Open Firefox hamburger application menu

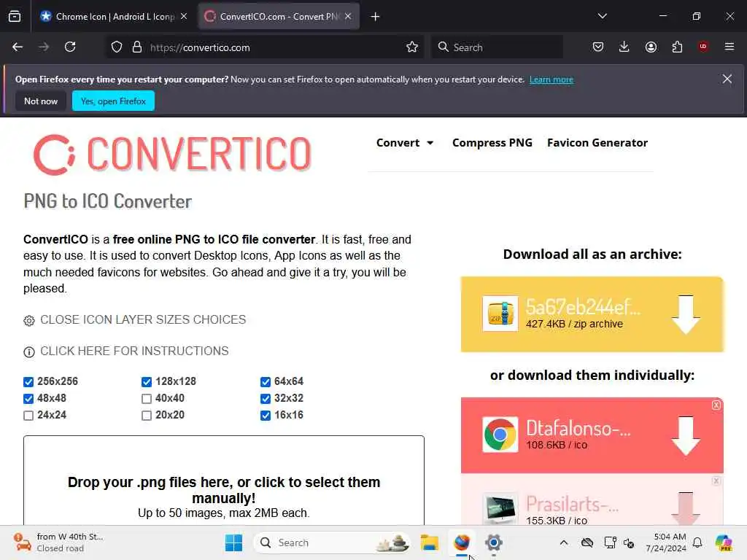coord(729,47)
